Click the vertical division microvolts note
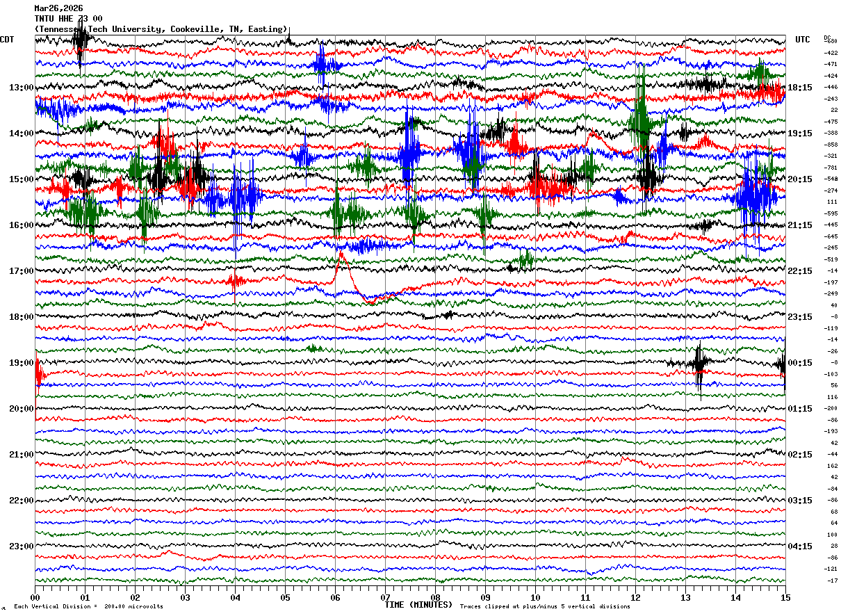The height and width of the screenshot is (616, 841). coord(88,606)
